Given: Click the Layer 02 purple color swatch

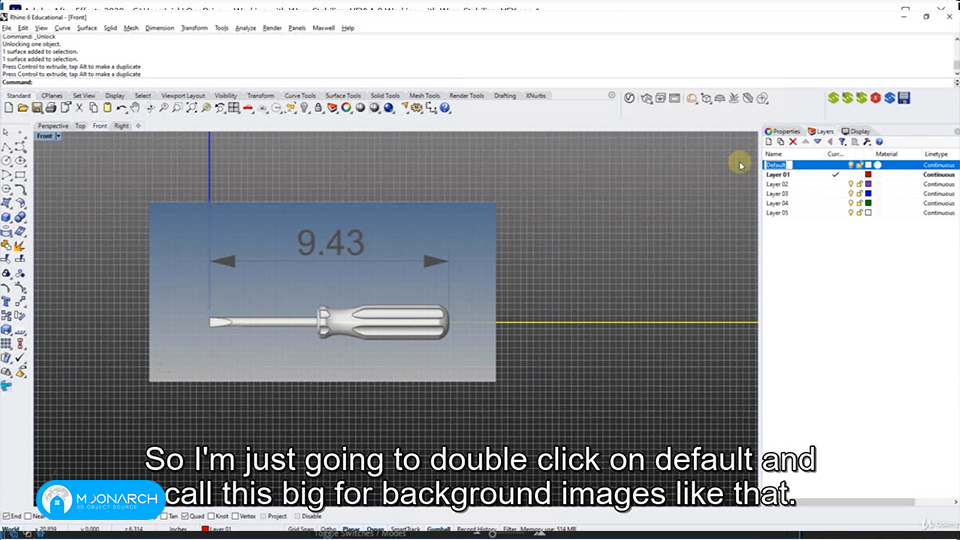Looking at the screenshot, I should (868, 184).
